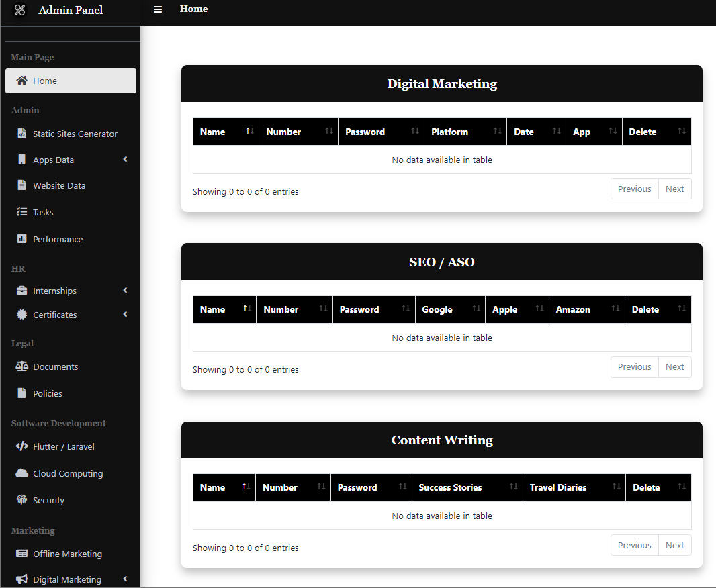716x588 pixels.
Task: Click the Offline Marketing icon
Action: (x=21, y=554)
